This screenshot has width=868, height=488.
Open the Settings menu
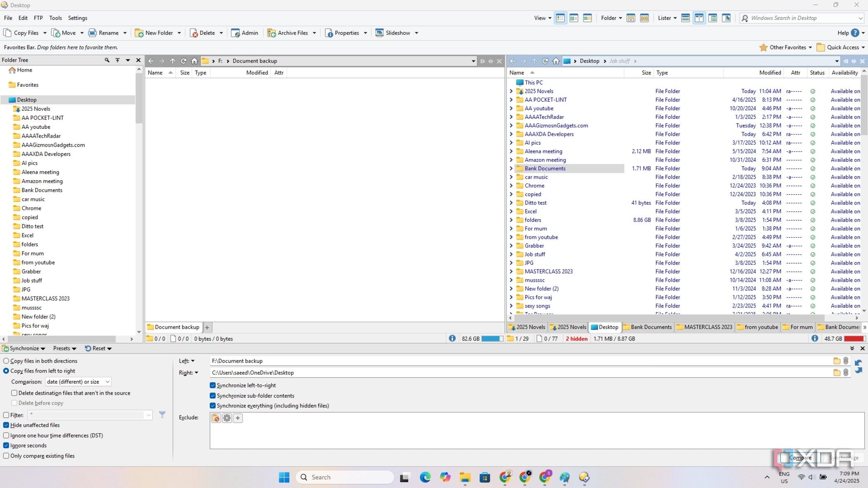pyautogui.click(x=78, y=18)
